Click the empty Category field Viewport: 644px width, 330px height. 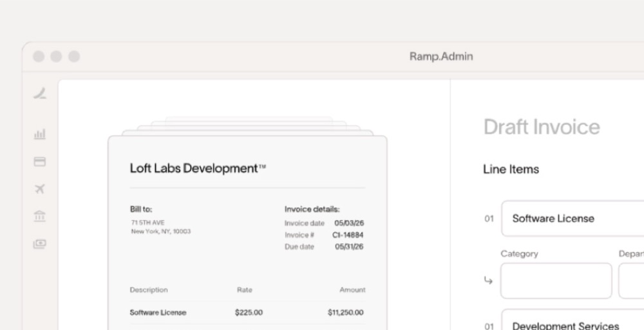point(556,280)
